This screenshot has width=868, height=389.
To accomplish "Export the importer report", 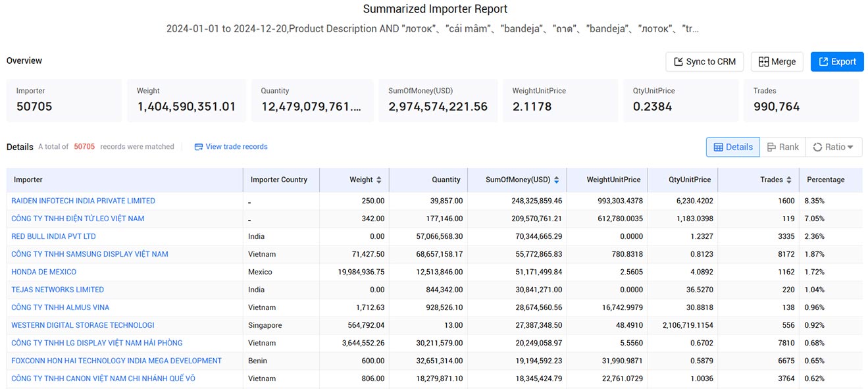I will (837, 62).
